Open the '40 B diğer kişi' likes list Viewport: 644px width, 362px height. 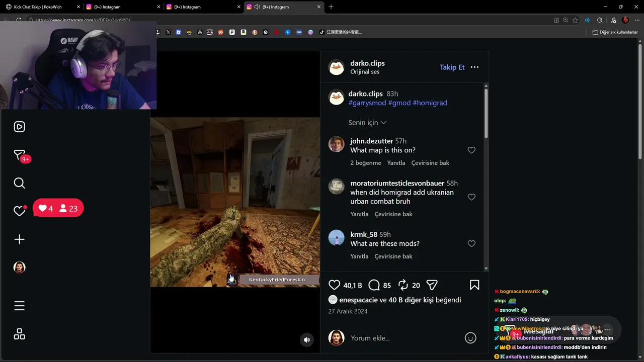tap(411, 300)
